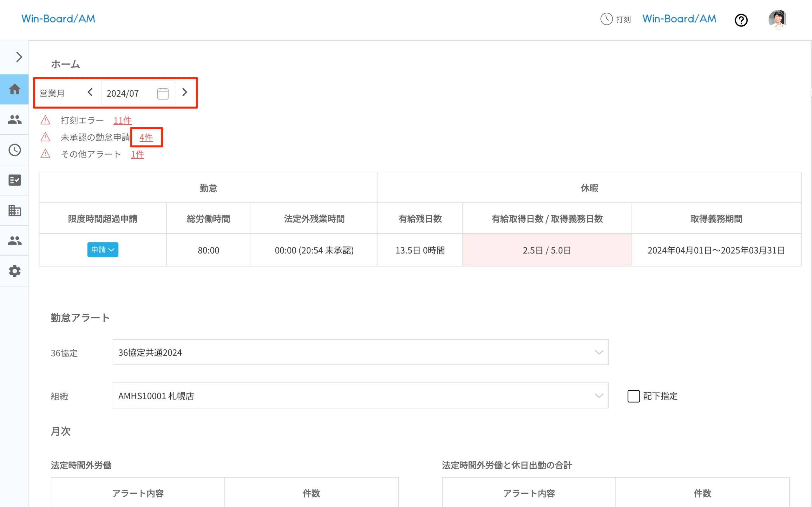Open the 未承認の勤怠申請 4件 link
The width and height of the screenshot is (812, 507).
pyautogui.click(x=146, y=138)
